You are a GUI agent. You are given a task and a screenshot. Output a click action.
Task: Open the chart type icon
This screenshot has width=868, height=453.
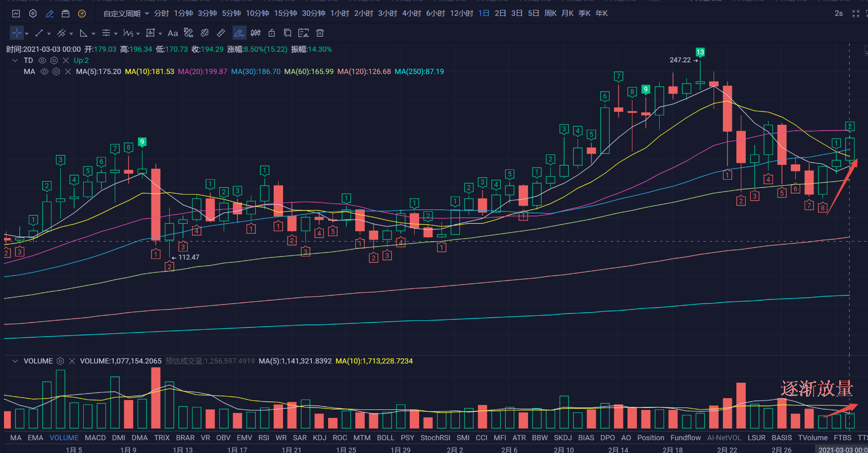coord(16,13)
